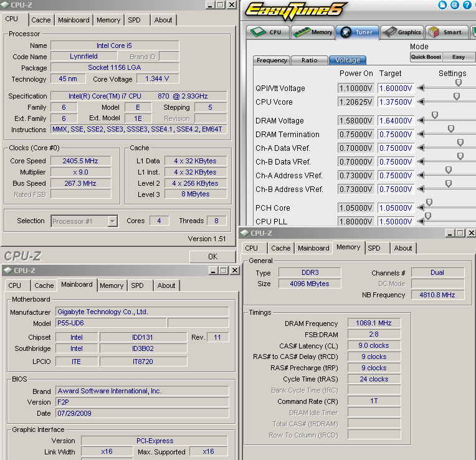
Task: Click the EasyTune6 help question mark icon
Action: tap(467, 5)
